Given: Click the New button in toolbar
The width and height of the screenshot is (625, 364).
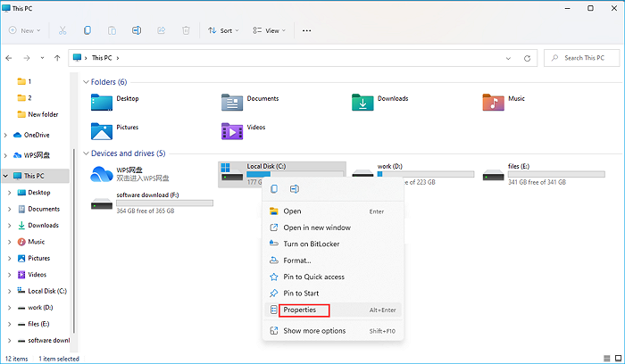Looking at the screenshot, I should tap(24, 29).
